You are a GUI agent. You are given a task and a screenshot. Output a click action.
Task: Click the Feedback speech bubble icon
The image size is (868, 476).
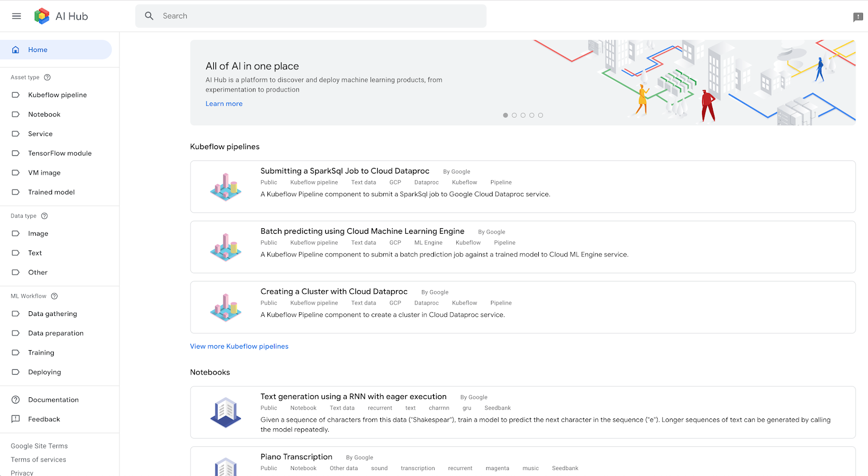[x=16, y=419]
